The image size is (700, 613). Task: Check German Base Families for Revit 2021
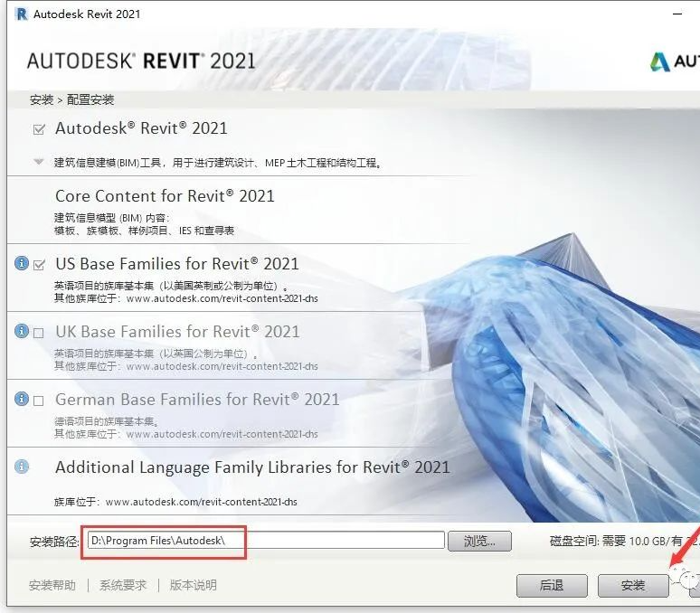pyautogui.click(x=39, y=401)
